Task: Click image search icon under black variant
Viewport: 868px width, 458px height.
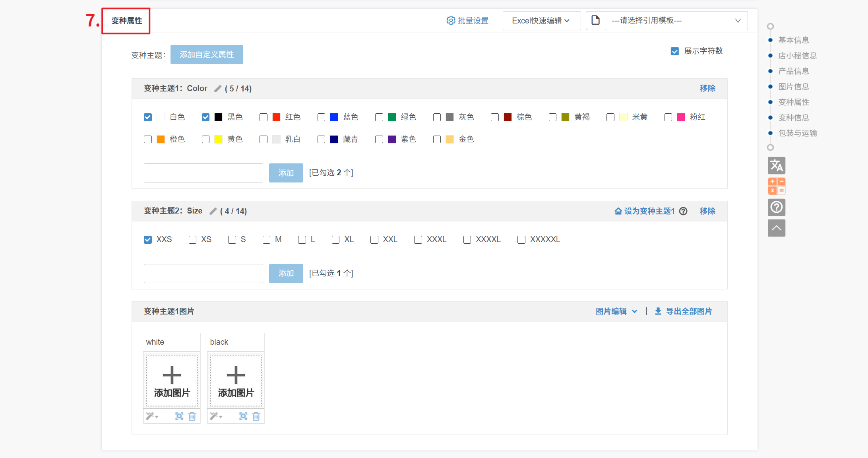Action: click(x=243, y=416)
